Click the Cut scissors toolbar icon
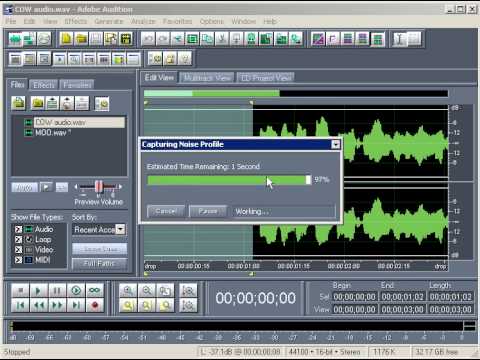480x360 pixels. point(222,39)
